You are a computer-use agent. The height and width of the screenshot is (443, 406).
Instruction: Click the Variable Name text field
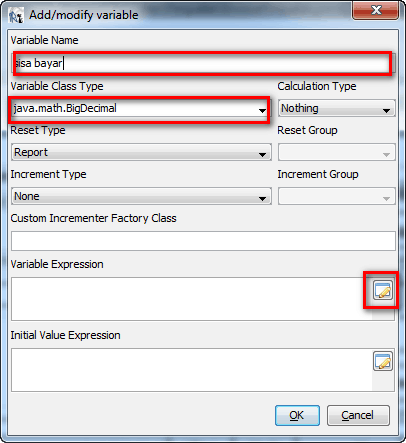[203, 63]
